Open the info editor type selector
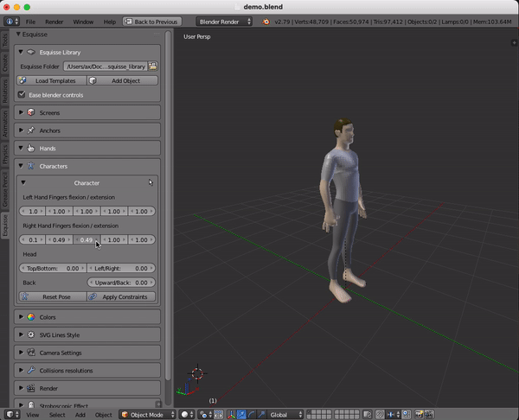 click(x=11, y=22)
